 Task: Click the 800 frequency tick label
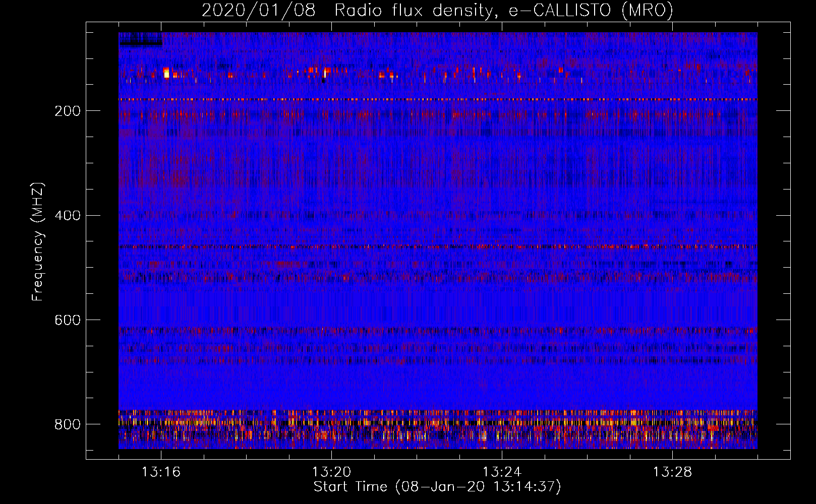(x=68, y=424)
